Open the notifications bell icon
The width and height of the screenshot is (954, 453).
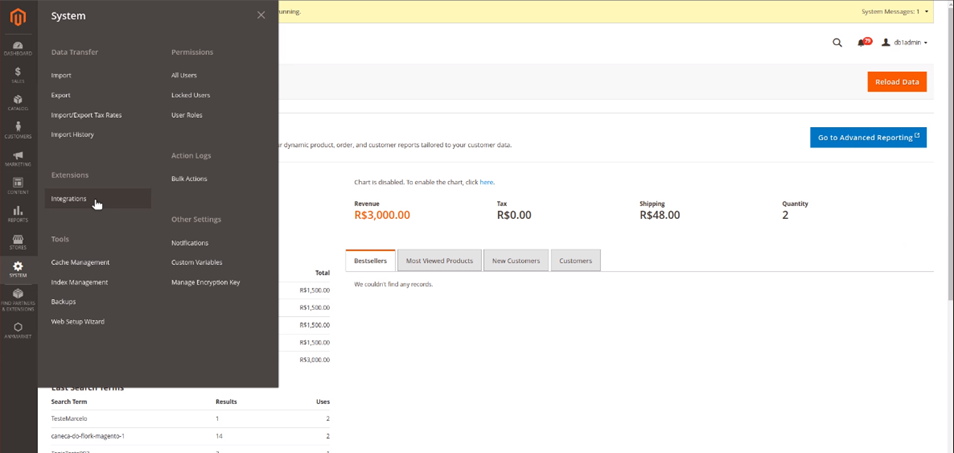point(862,43)
